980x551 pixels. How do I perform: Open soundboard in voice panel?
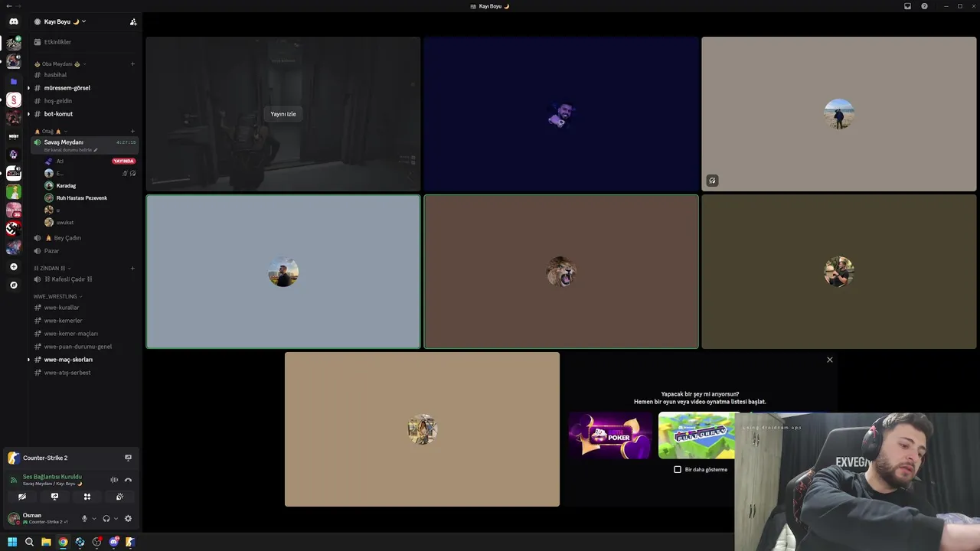pos(119,497)
